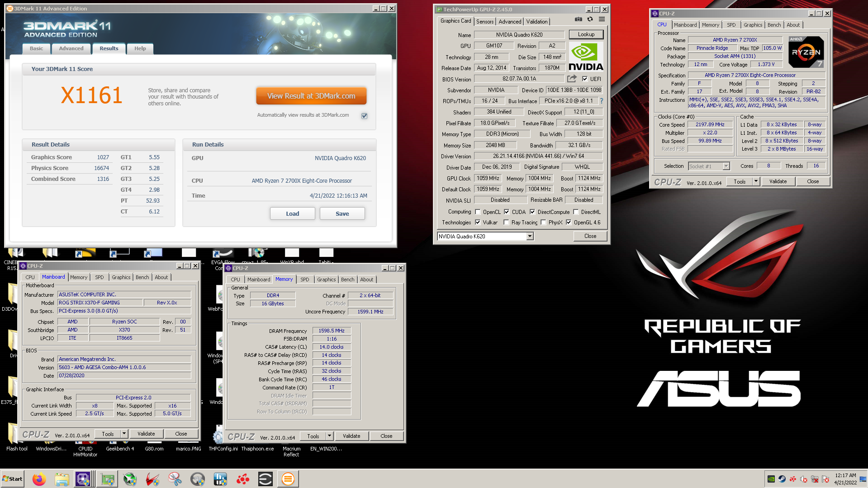868x488 pixels.
Task: Click the X1161 score text
Action: (x=92, y=95)
